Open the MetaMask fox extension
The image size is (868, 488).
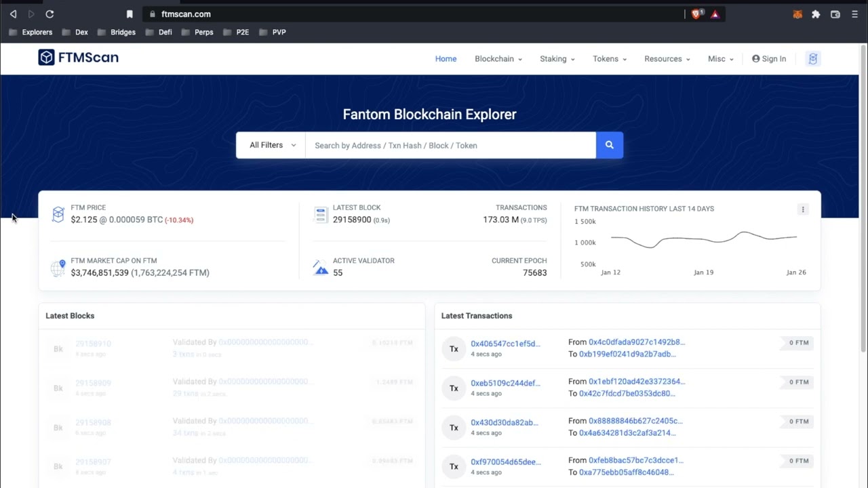(797, 14)
